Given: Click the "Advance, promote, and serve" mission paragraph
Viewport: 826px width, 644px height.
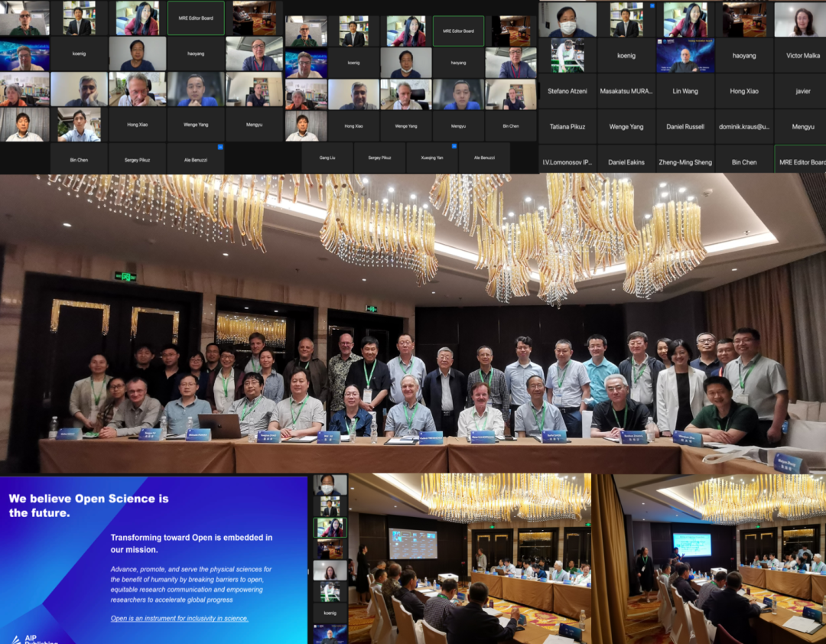Looking at the screenshot, I should tap(190, 584).
